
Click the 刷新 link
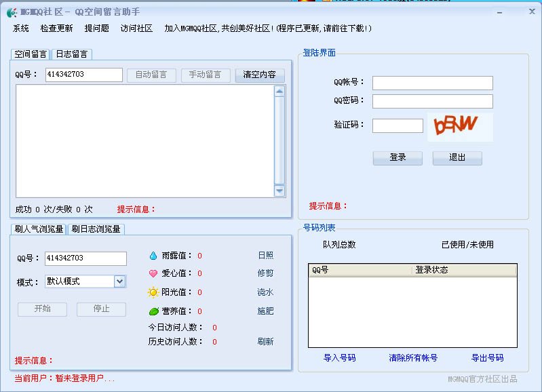pyautogui.click(x=265, y=342)
